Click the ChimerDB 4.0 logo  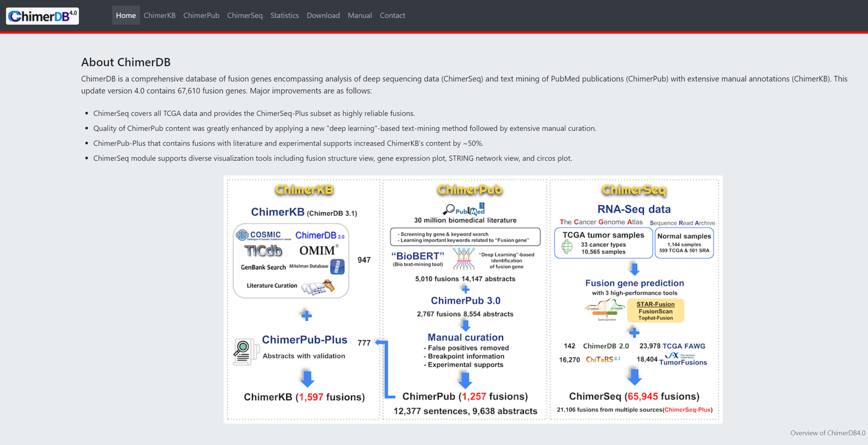point(42,16)
